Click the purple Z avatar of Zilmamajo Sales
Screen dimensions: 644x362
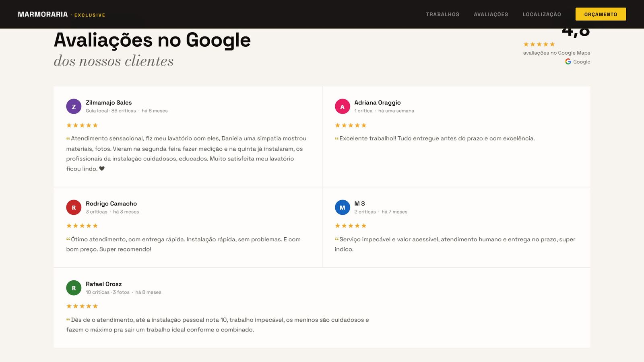pos(74,107)
